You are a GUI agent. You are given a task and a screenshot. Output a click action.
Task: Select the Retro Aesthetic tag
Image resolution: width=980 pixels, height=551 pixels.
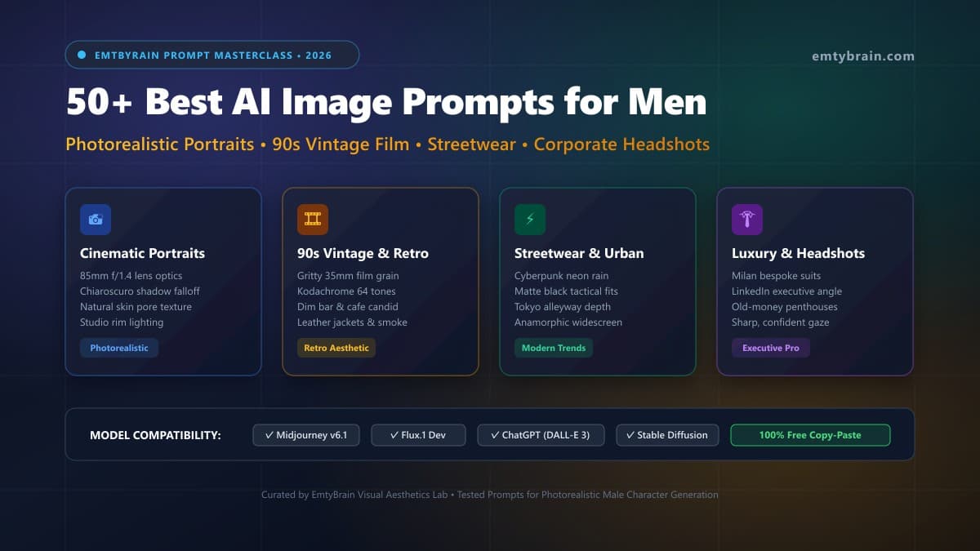tap(336, 348)
